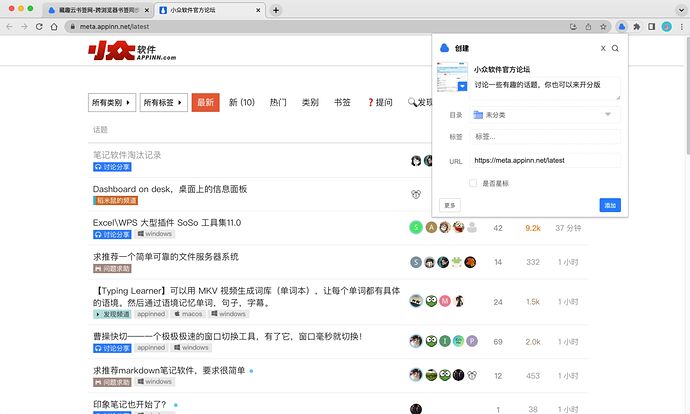Open the browser three-dot menu
Viewport: 690px width, 414px height.
[x=682, y=27]
